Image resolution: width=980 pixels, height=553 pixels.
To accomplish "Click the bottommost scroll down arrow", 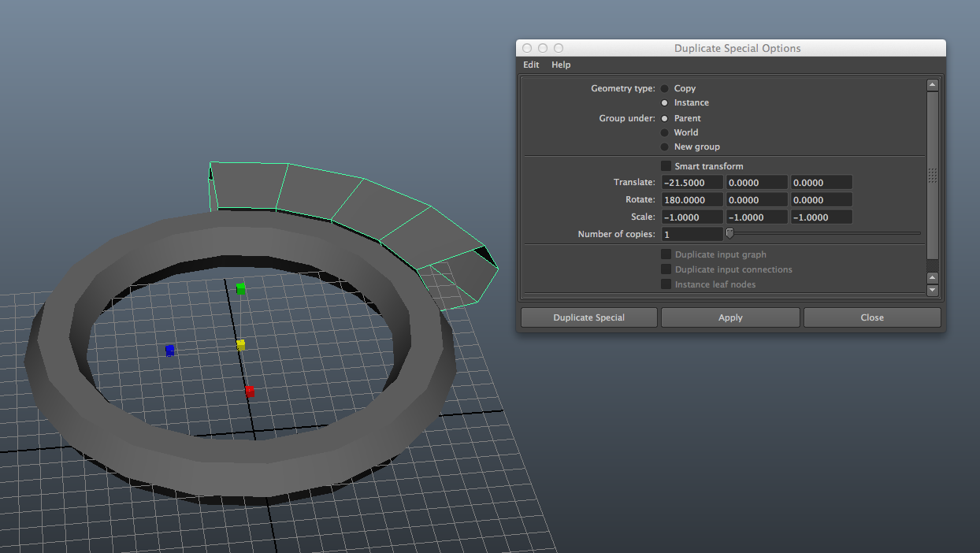I will (933, 290).
